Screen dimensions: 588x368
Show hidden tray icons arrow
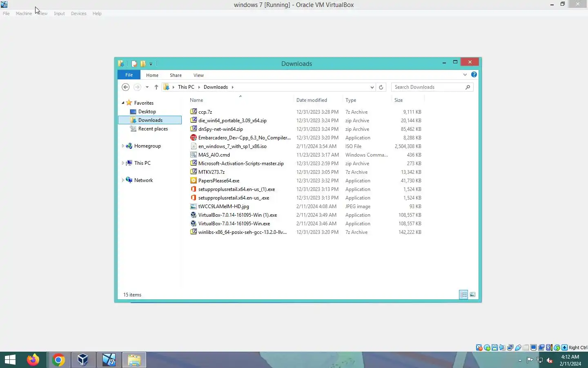tap(520, 360)
